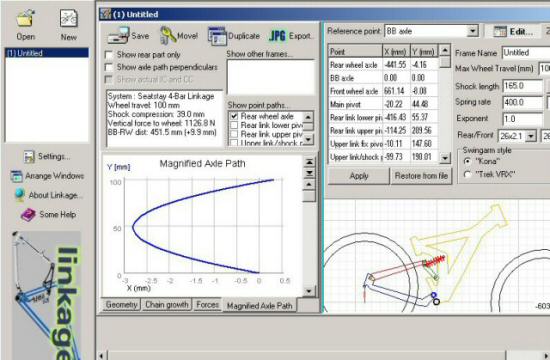550x360 pixels.
Task: Open About Linkage from the sidebar
Action: tap(20, 195)
